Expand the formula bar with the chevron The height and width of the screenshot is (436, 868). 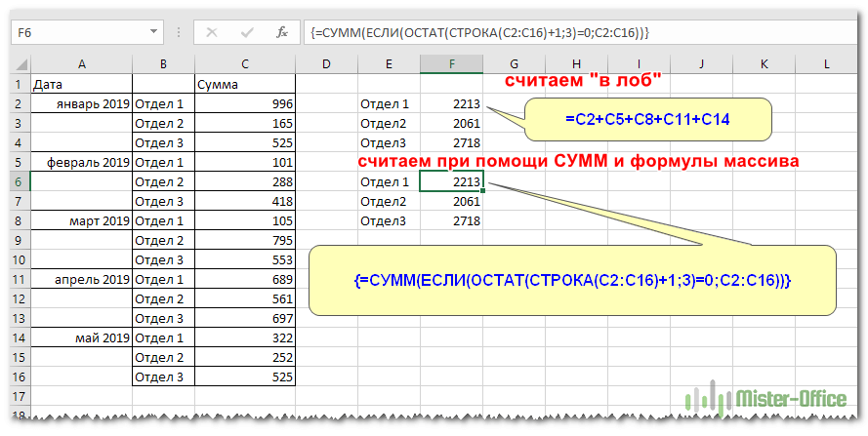click(x=847, y=32)
